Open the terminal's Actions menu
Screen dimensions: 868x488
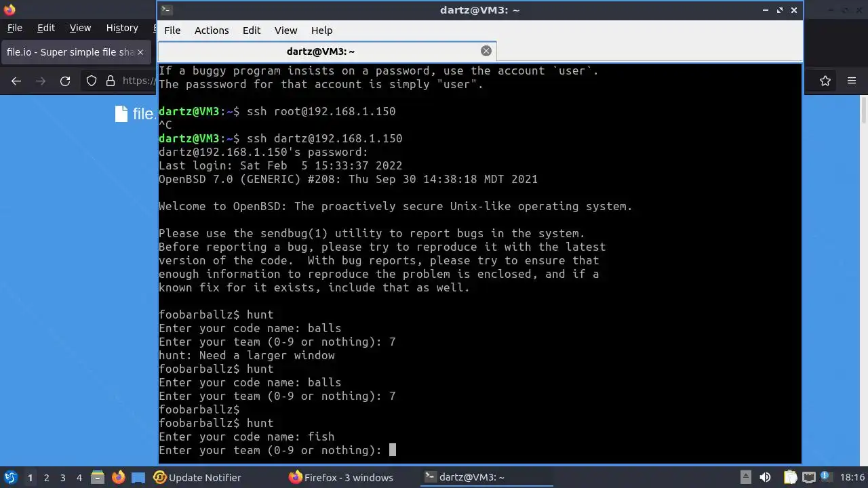coord(212,30)
